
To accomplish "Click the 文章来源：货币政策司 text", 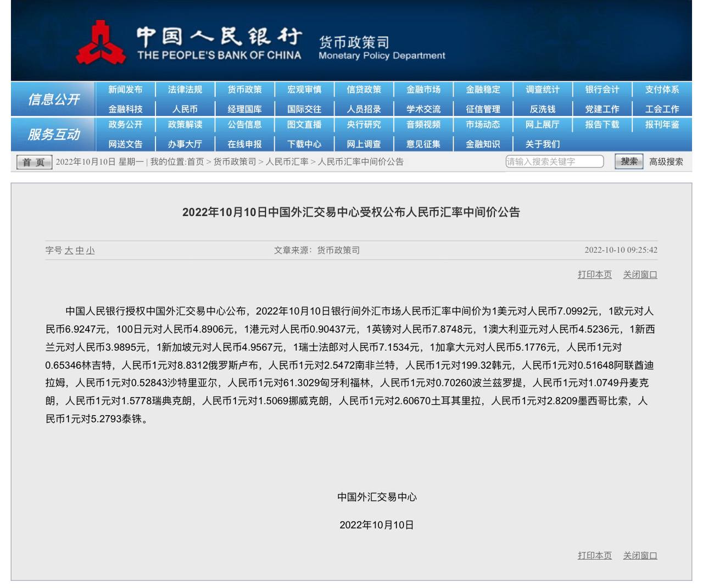I will pos(317,250).
